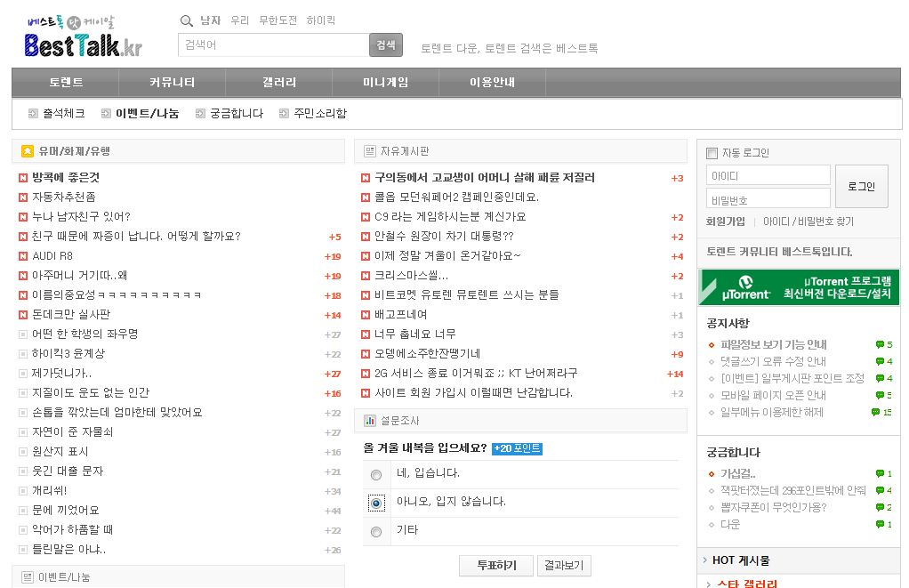Click the chart icon beside 설문조사
This screenshot has height=588, width=909.
[369, 421]
